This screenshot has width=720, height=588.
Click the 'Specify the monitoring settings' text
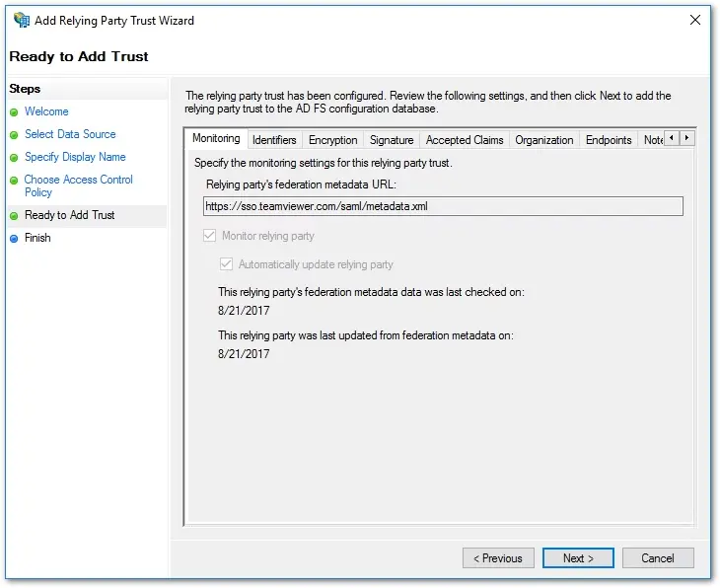[324, 163]
